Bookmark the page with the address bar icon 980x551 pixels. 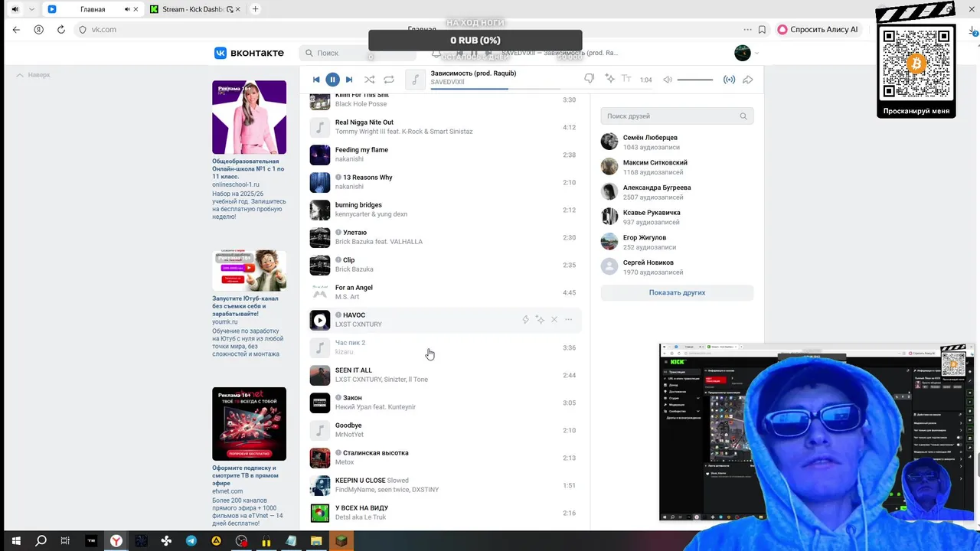pyautogui.click(x=762, y=29)
